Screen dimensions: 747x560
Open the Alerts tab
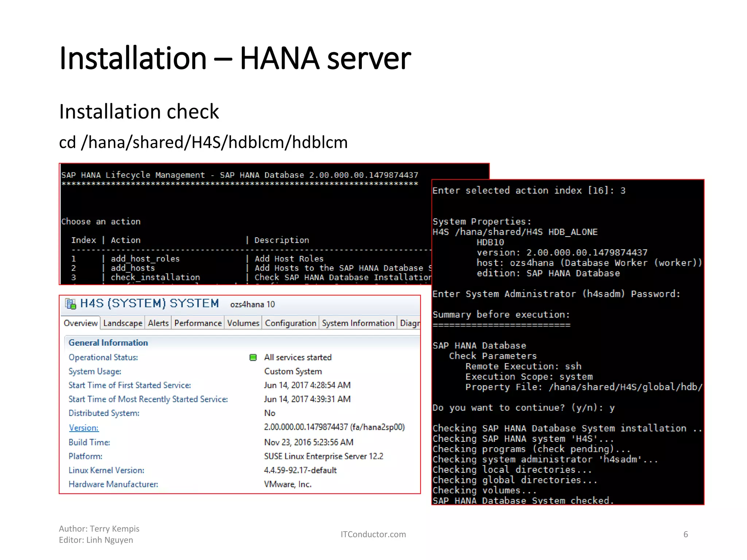coord(158,323)
